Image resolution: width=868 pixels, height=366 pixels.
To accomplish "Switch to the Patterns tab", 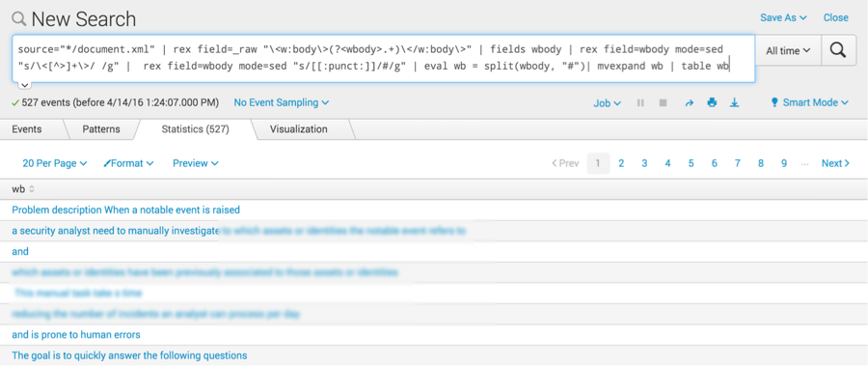I will tap(101, 129).
